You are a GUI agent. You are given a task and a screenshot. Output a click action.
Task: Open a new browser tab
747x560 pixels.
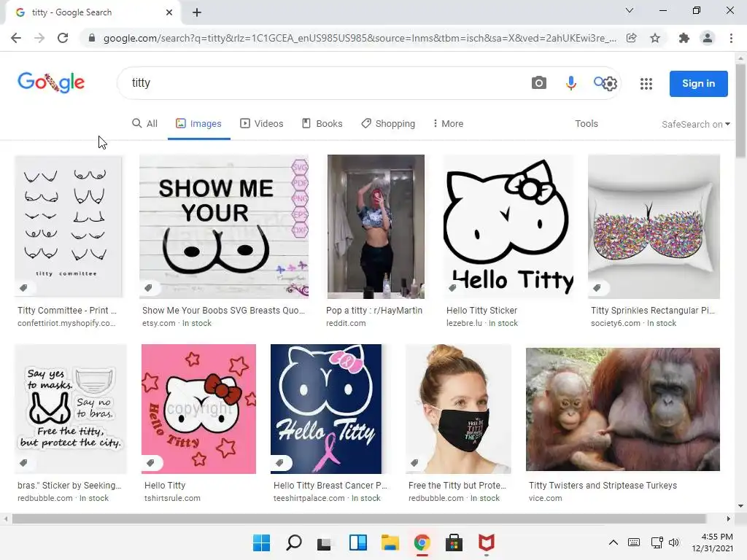click(197, 12)
